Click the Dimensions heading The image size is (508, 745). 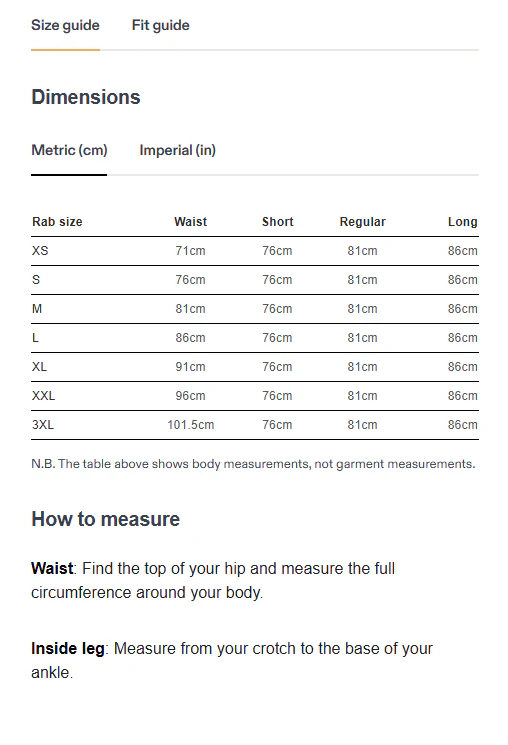[x=86, y=97]
